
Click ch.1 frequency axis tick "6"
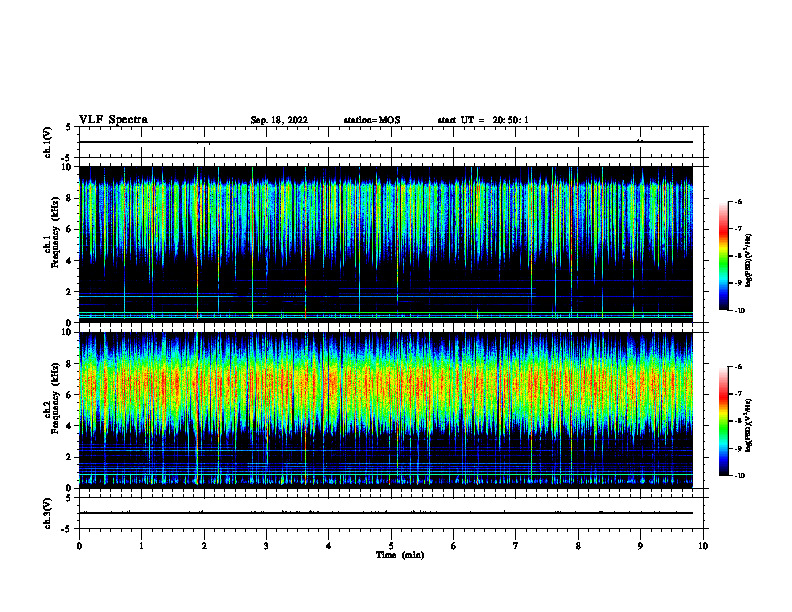click(69, 229)
